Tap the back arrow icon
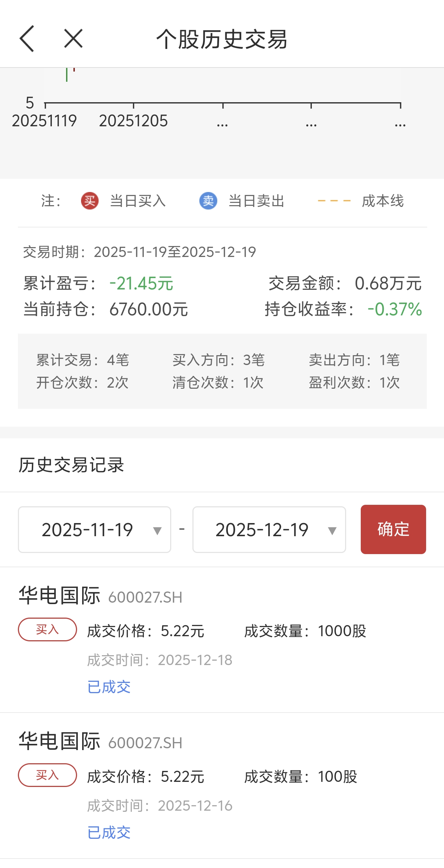 (x=27, y=39)
